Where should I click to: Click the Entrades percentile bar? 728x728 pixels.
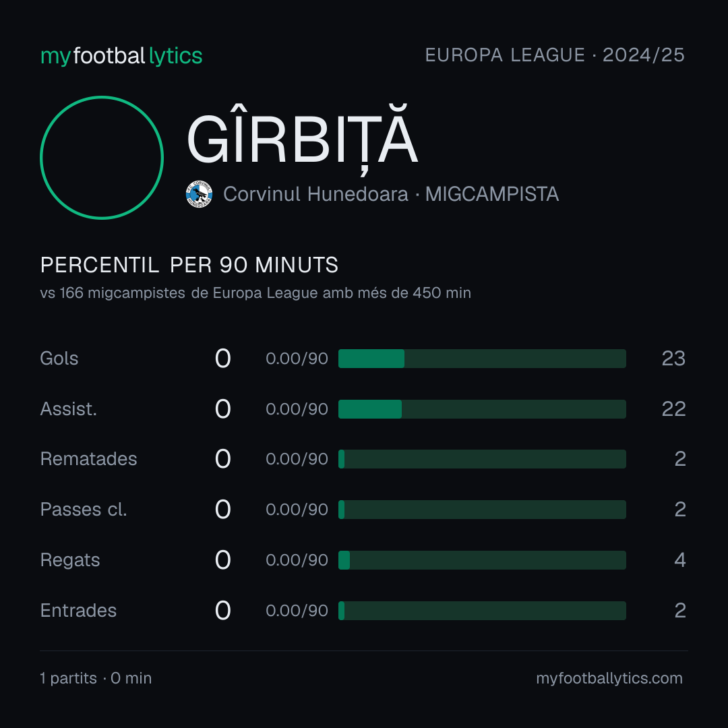[482, 611]
